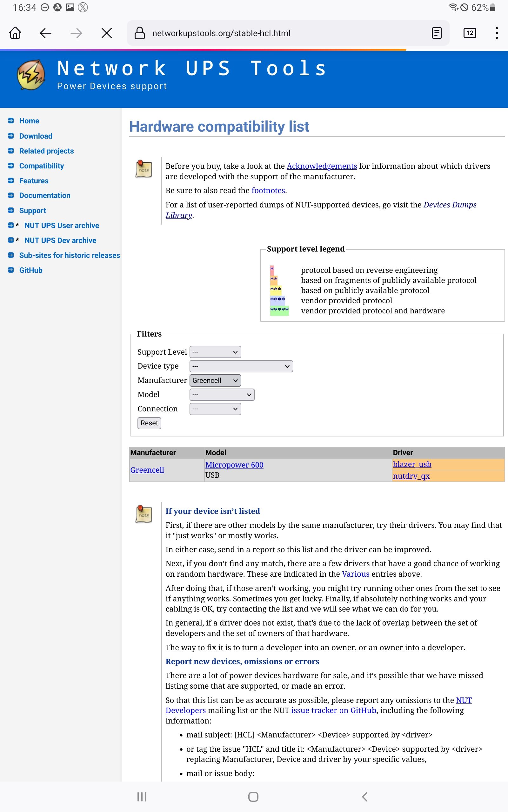The width and height of the screenshot is (508, 812).
Task: Tap the Wi-Fi status icon
Action: [453, 7]
